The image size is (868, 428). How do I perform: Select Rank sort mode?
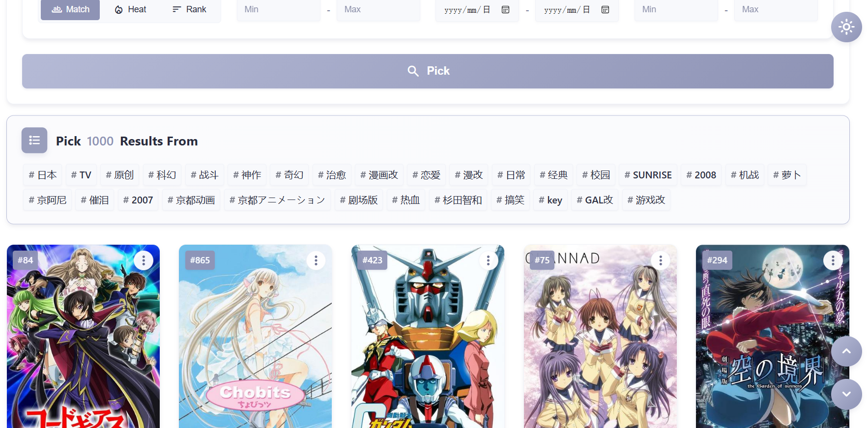coord(189,9)
